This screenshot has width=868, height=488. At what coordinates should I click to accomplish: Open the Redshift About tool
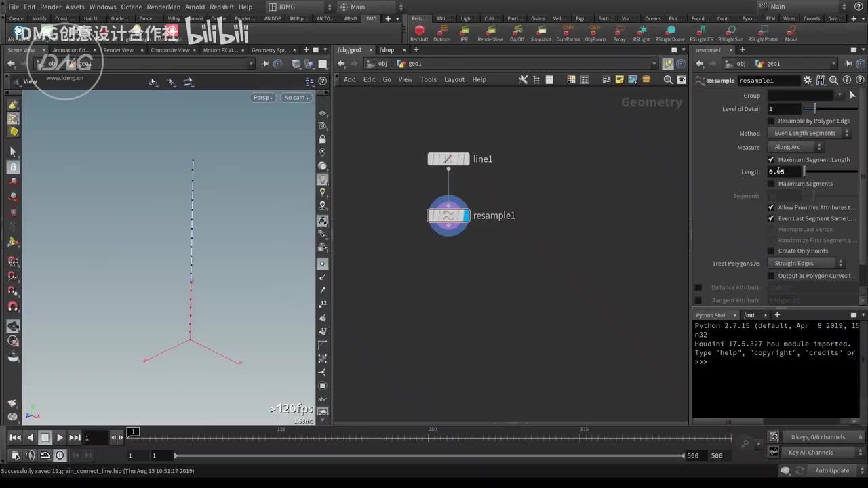tap(791, 34)
